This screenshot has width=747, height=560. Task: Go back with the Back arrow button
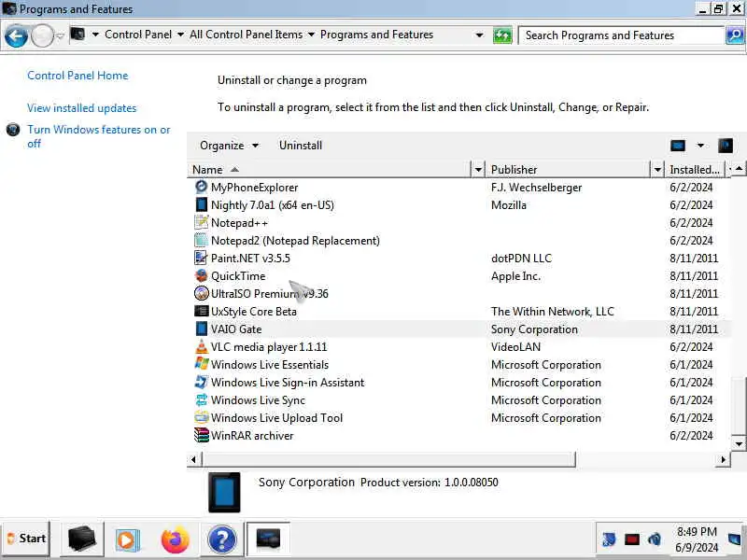pos(16,36)
